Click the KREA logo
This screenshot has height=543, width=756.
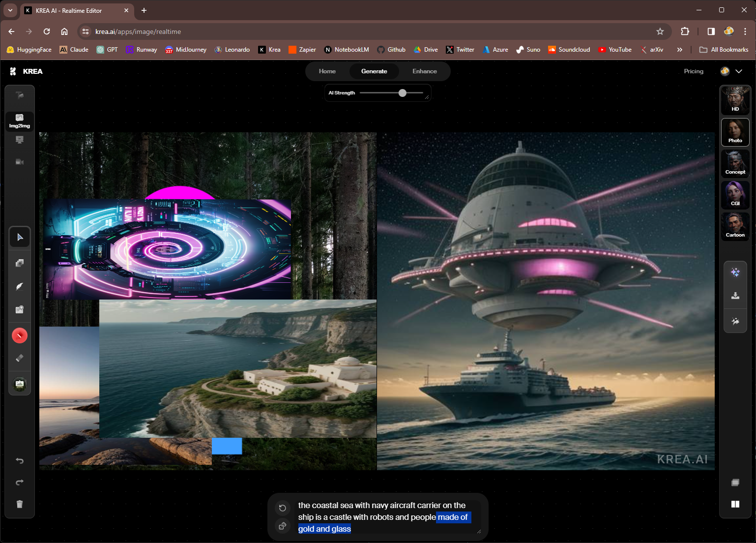tap(27, 71)
